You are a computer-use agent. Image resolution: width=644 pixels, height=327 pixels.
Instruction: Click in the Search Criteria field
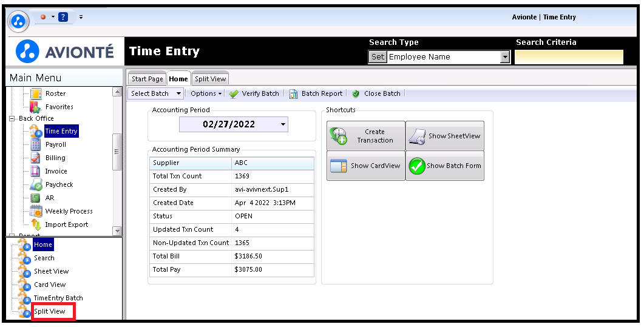click(569, 57)
